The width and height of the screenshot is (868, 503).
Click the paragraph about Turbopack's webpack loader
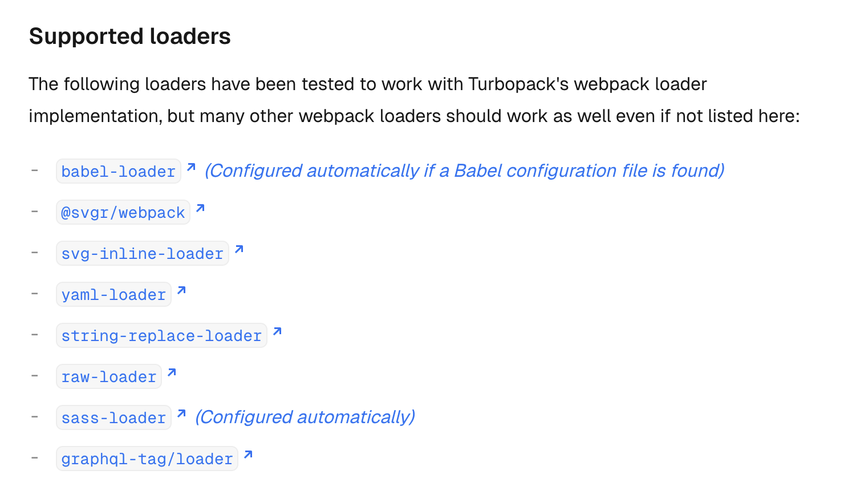[415, 100]
